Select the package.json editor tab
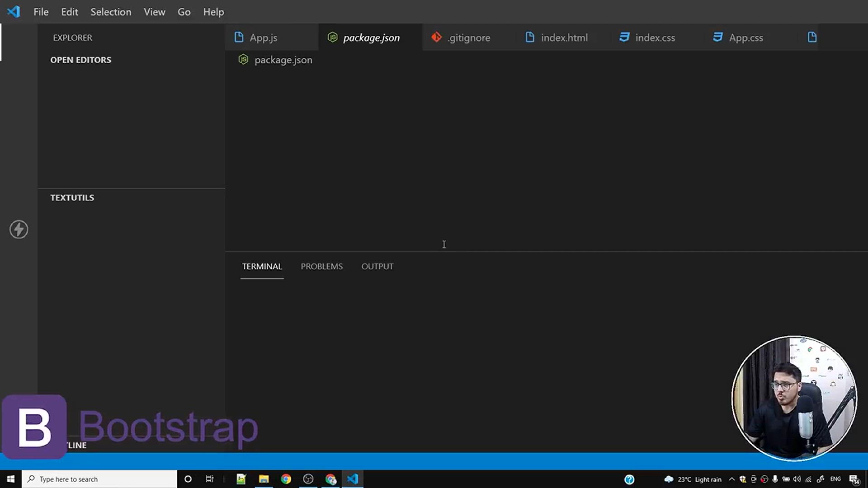868x488 pixels. coord(370,38)
